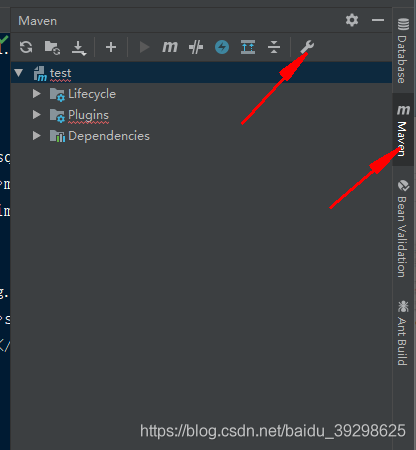Switch to Bean Validation tab
Image resolution: width=416 pixels, height=450 pixels.
(403, 229)
